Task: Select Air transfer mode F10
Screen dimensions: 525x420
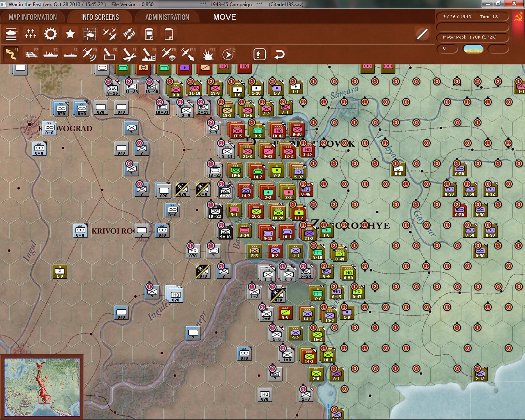Action: click(188, 54)
